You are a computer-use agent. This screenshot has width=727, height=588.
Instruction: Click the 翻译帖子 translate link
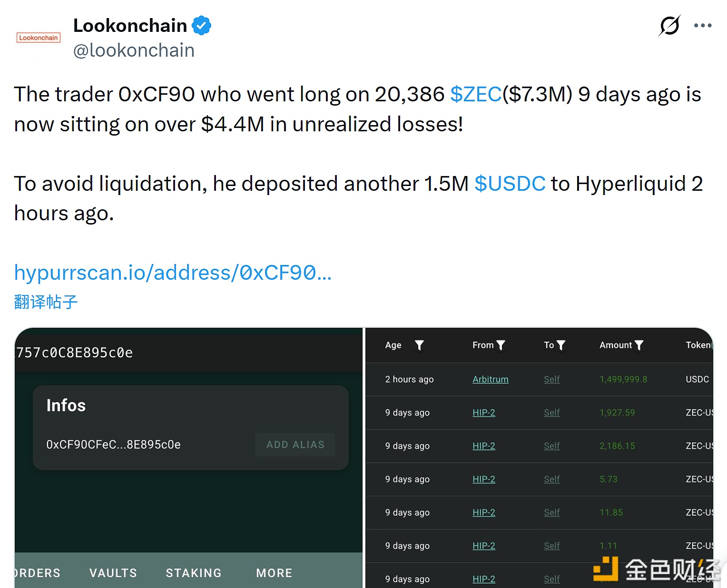coord(45,302)
